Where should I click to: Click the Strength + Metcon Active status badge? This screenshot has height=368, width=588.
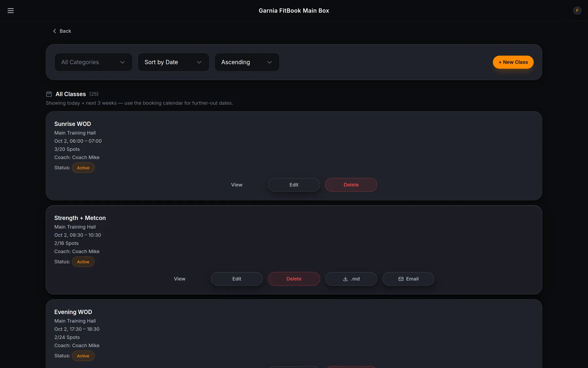pos(83,262)
